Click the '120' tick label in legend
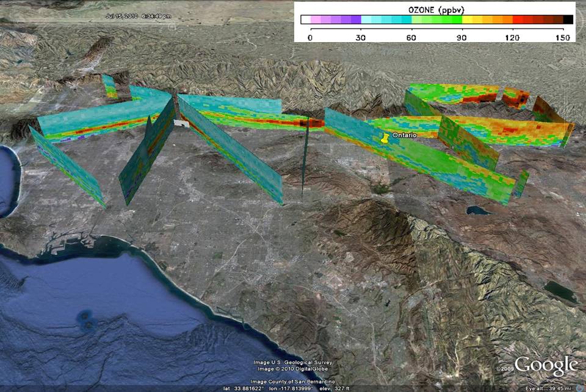586x392 pixels. pos(512,38)
